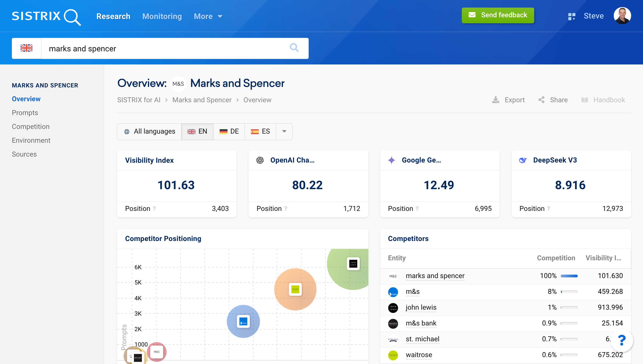This screenshot has height=364, width=643.
Task: Expand the More navigation dropdown
Action: 208,16
